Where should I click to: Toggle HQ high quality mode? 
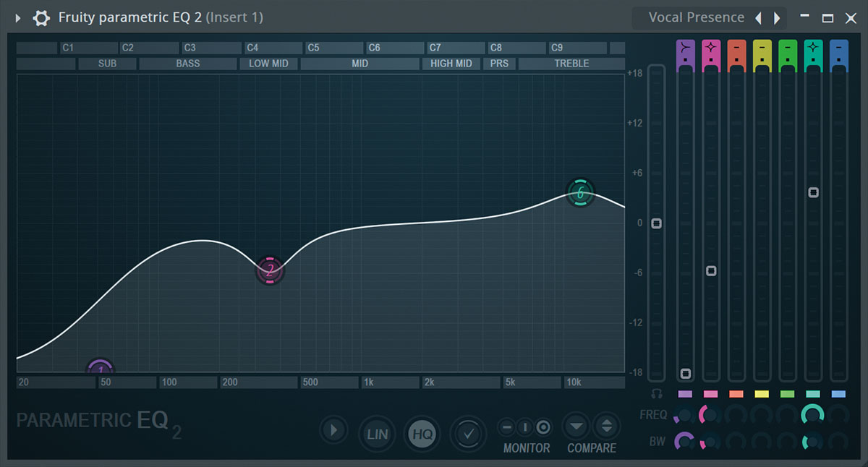pyautogui.click(x=423, y=434)
